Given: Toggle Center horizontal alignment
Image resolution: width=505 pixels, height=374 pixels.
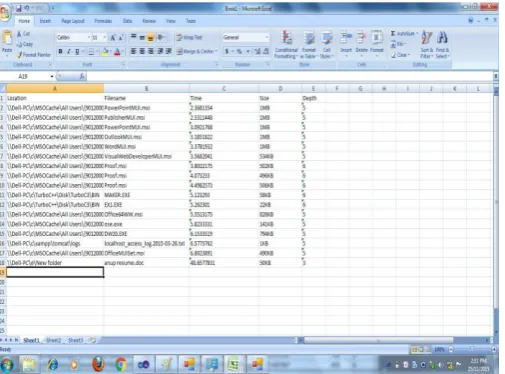Looking at the screenshot, I should click(142, 51).
